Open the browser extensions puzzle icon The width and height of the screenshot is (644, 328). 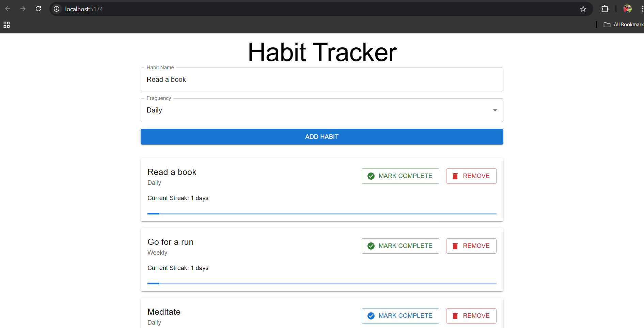[605, 9]
